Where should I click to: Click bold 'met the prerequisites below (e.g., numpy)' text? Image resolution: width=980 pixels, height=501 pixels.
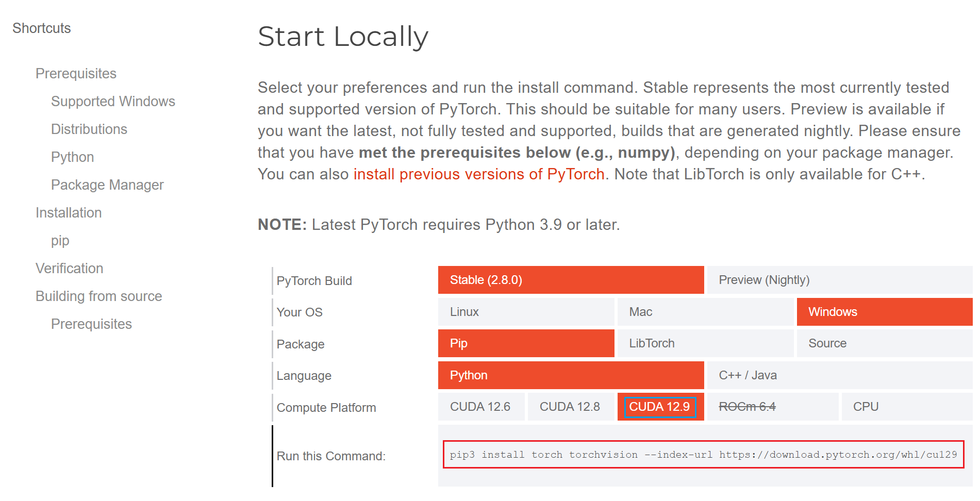click(517, 153)
